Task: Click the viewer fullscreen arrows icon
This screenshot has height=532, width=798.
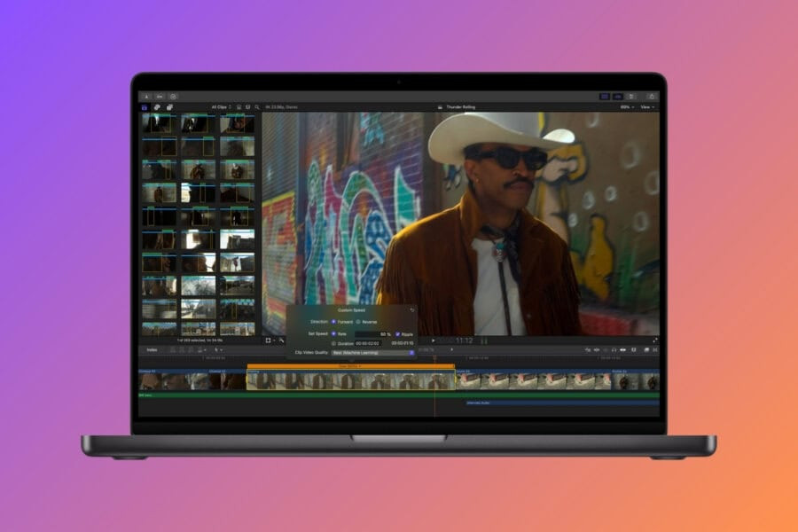Action: click(x=655, y=340)
